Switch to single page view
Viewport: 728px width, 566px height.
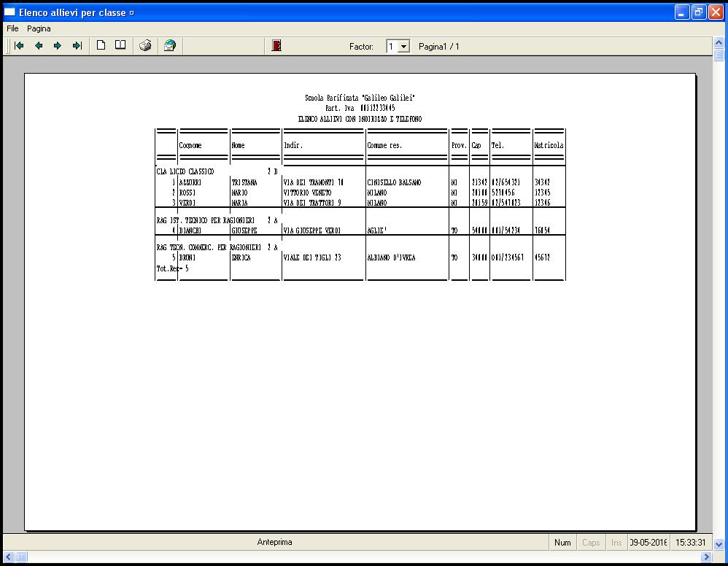coord(101,45)
